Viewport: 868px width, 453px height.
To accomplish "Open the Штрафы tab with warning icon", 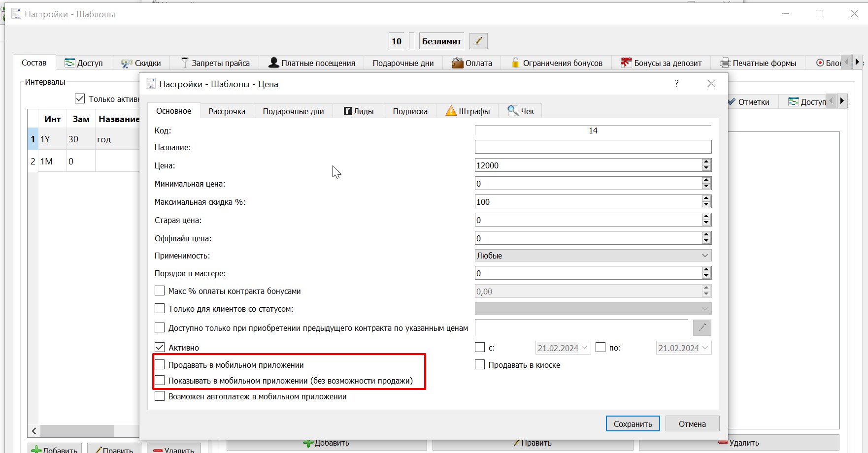I will pyautogui.click(x=467, y=111).
